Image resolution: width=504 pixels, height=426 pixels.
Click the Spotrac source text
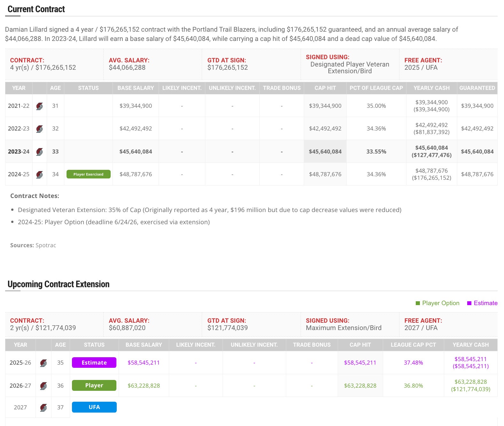pyautogui.click(x=46, y=245)
